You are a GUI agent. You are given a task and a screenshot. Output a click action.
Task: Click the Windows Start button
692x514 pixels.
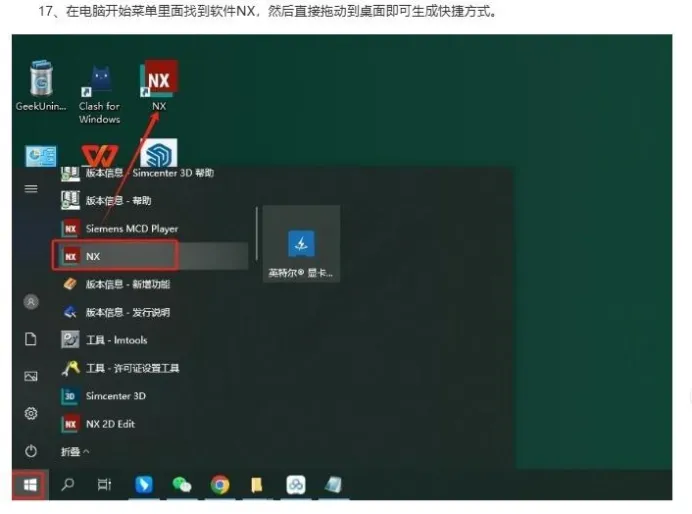pos(30,485)
